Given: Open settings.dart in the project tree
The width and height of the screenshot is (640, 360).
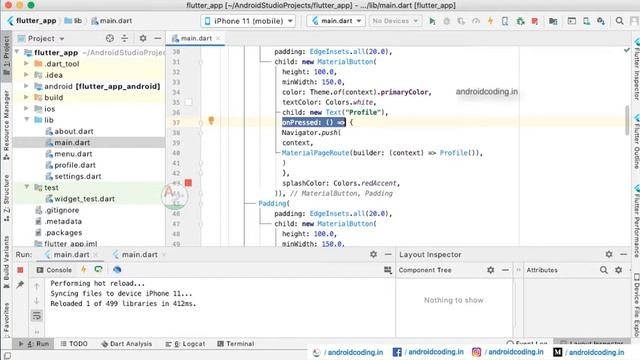Looking at the screenshot, I should point(73,176).
